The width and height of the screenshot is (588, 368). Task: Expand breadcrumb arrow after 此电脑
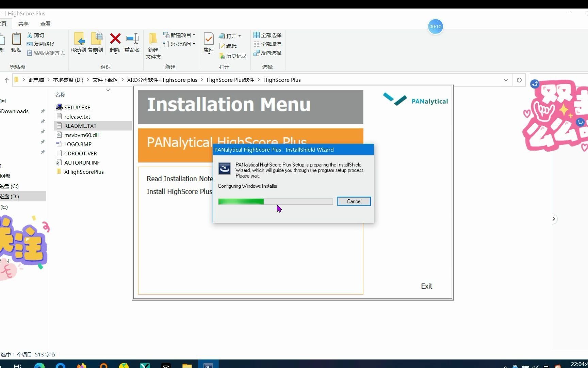(x=48, y=80)
